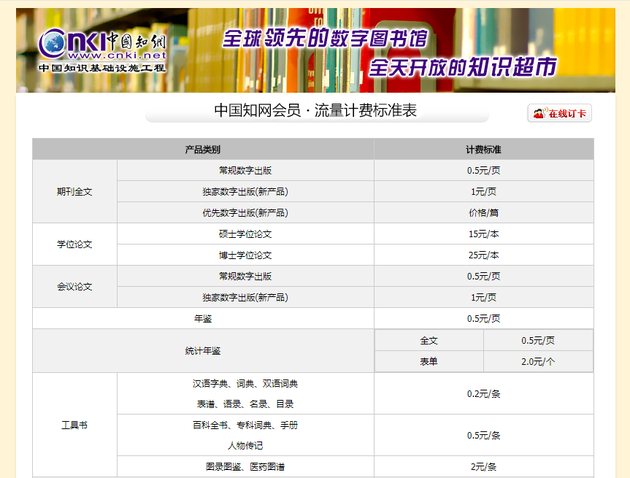Click the CNKI 中国知网 logo

pyautogui.click(x=102, y=49)
